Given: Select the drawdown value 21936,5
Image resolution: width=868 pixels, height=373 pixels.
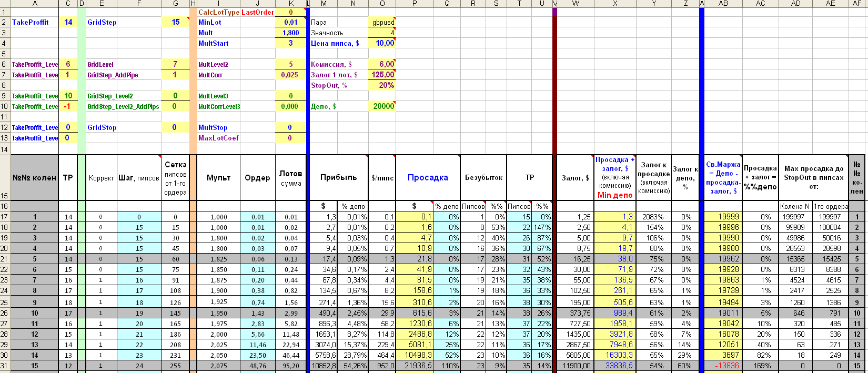Looking at the screenshot, I should [415, 366].
